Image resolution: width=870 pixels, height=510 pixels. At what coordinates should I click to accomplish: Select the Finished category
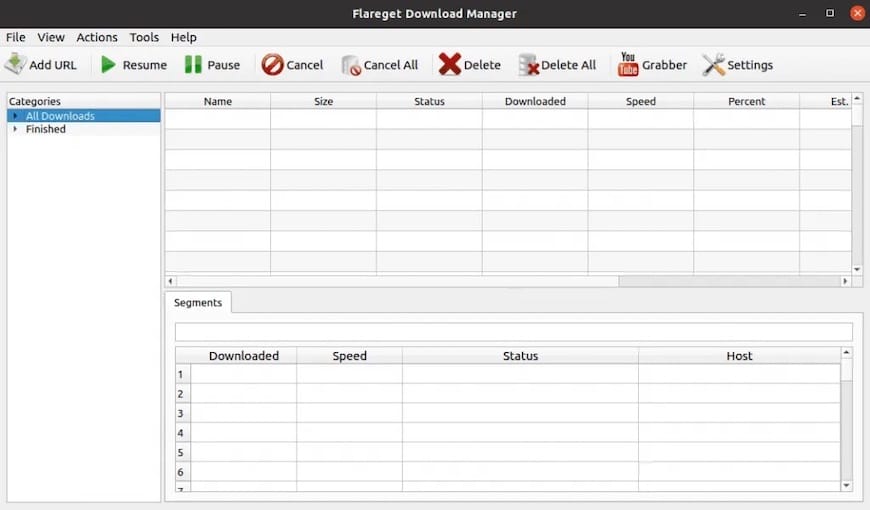[x=84, y=129]
